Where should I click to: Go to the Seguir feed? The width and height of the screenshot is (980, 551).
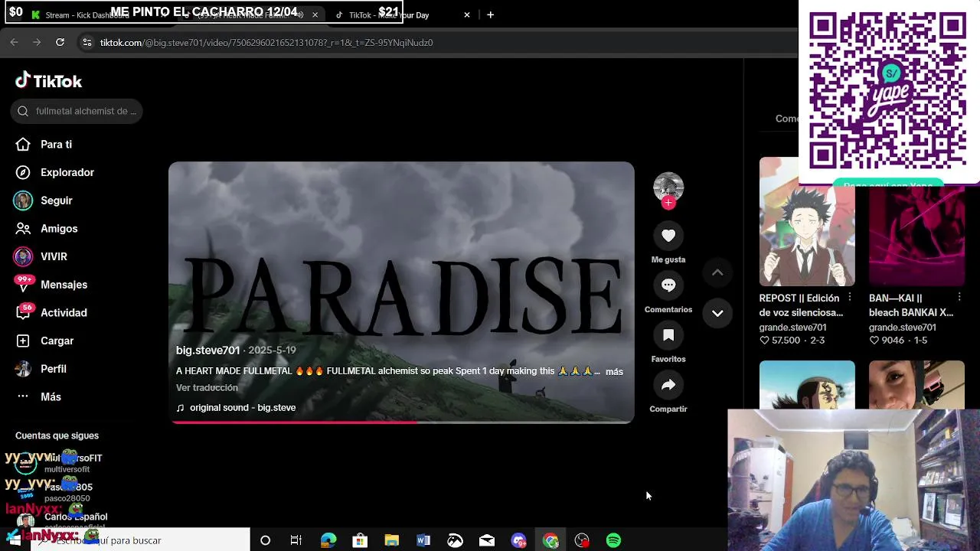(44, 201)
